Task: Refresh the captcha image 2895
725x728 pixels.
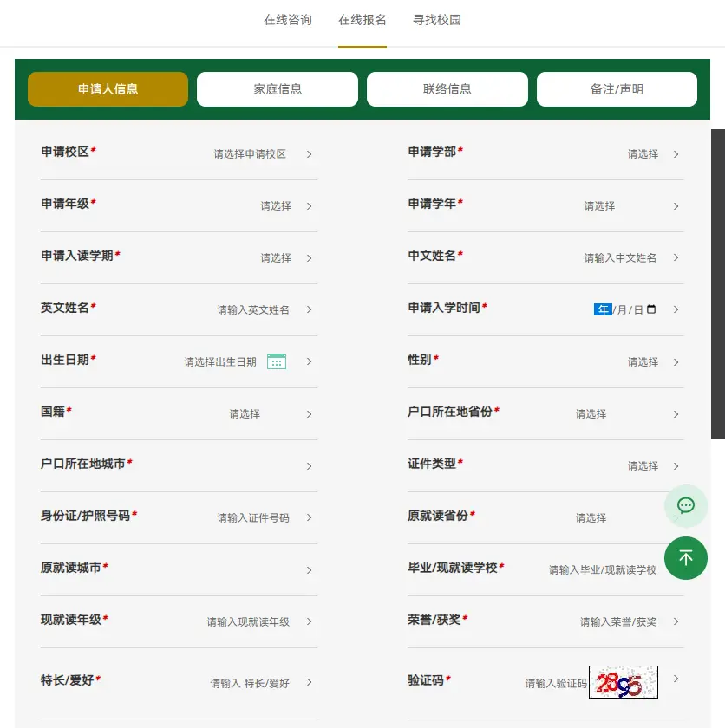Action: pyautogui.click(x=624, y=682)
